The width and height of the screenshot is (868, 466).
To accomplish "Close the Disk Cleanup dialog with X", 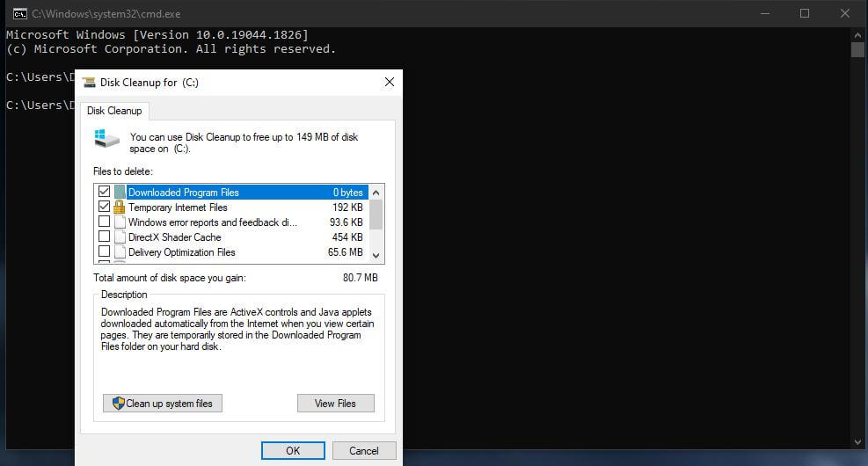I will point(390,82).
